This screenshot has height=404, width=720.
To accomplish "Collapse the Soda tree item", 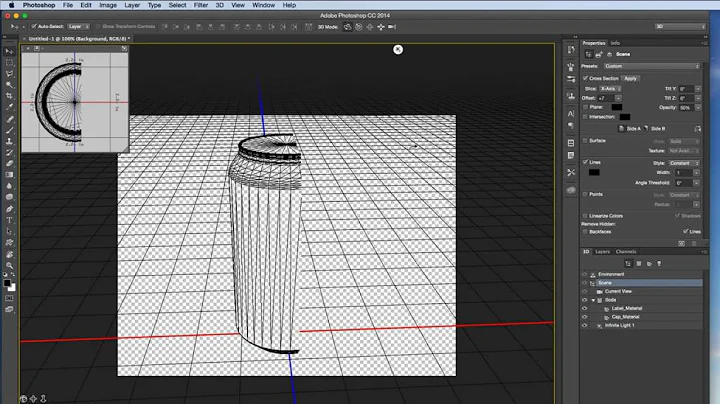I will coord(593,300).
